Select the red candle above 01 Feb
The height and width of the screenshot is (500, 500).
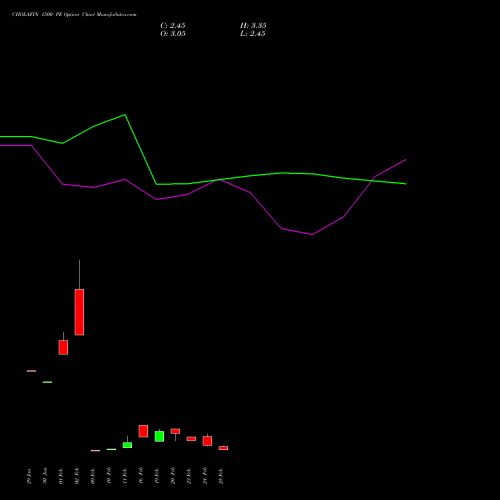tap(63, 347)
